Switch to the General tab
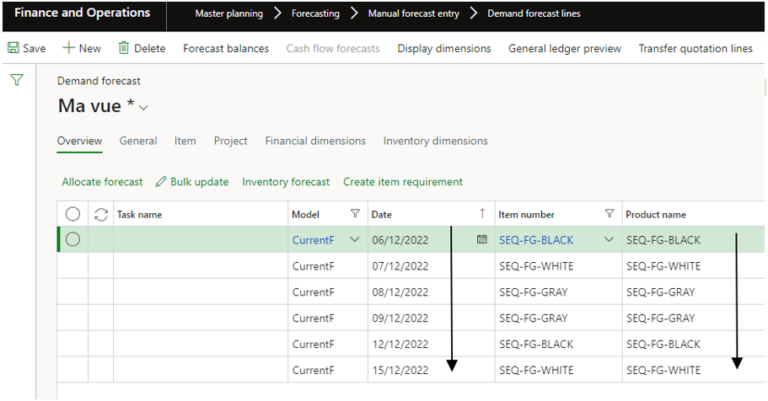Viewport: 768px width, 401px height. click(138, 141)
